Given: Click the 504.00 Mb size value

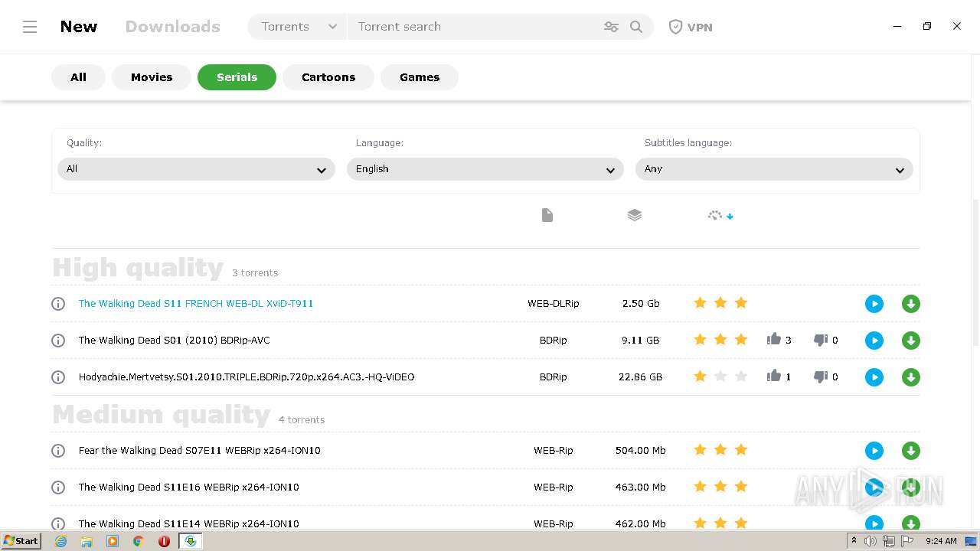Looking at the screenshot, I should click(x=640, y=451).
